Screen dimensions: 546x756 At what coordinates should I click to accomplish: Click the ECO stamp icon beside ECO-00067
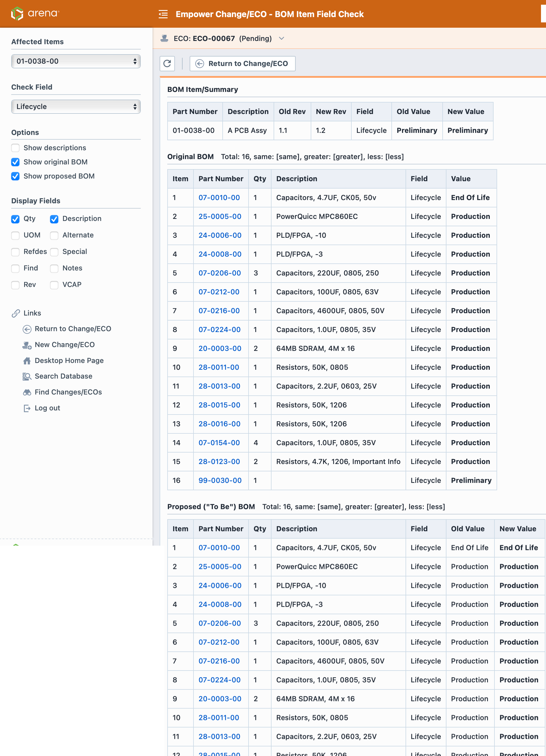[x=164, y=38]
